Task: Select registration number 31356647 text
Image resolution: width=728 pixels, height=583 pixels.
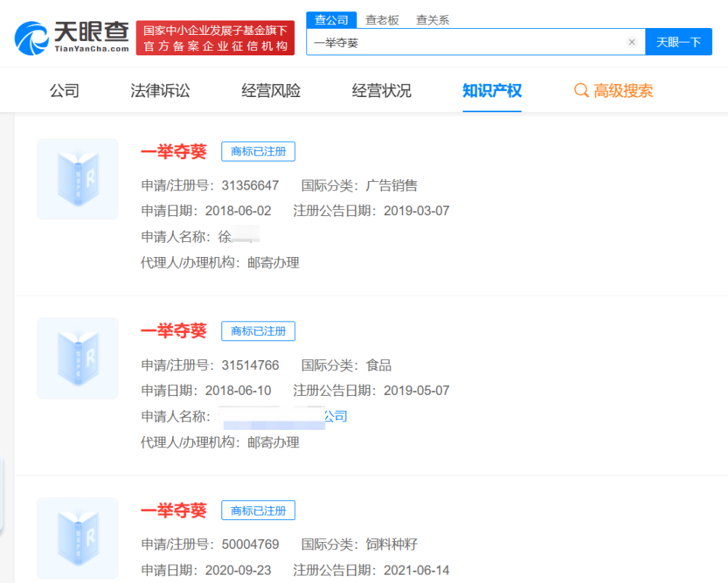Action: 250,186
